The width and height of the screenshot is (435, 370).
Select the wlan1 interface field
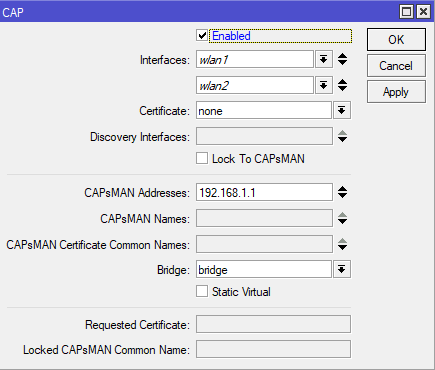tap(255, 59)
